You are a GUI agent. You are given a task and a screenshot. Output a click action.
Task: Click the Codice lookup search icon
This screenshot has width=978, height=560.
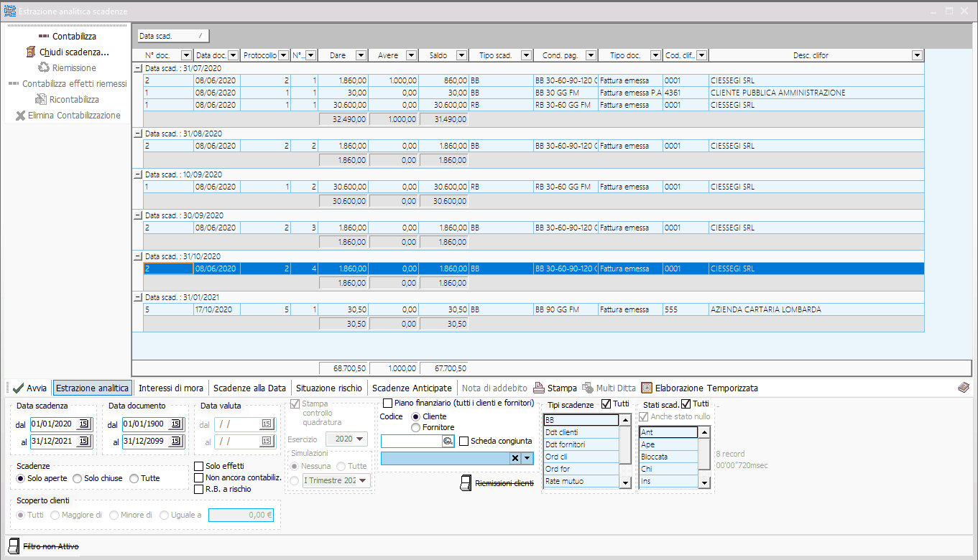448,441
